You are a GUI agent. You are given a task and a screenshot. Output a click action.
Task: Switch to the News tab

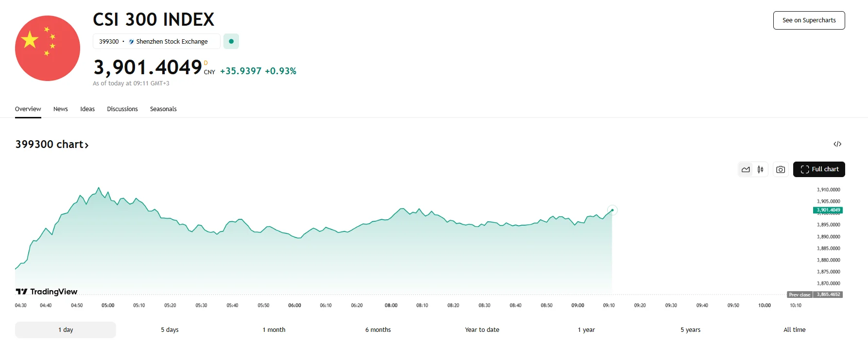pos(61,109)
